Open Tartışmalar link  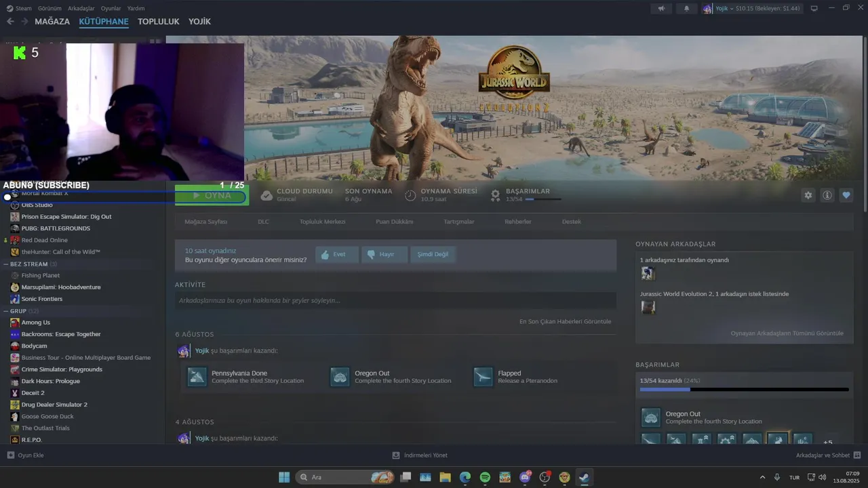458,222
